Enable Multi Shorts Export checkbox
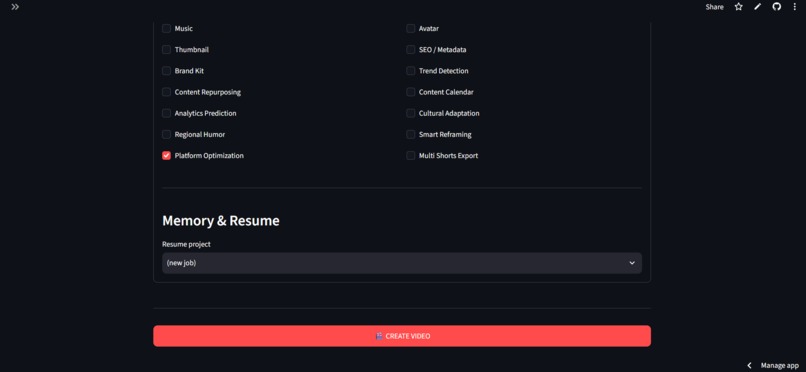The image size is (806, 372). pyautogui.click(x=411, y=155)
